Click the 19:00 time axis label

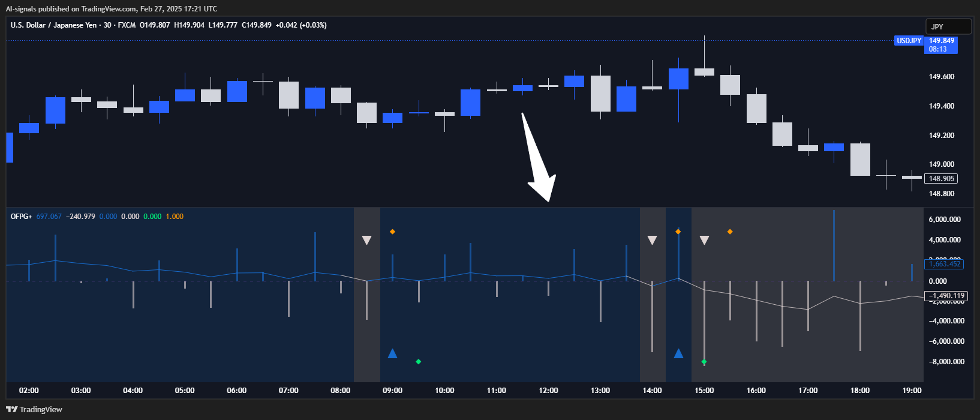pyautogui.click(x=912, y=391)
